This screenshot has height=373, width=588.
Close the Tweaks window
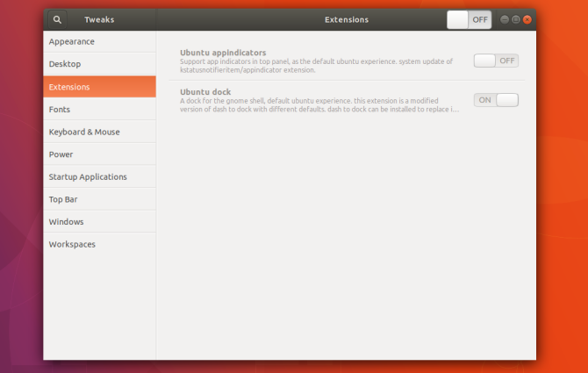coord(527,19)
